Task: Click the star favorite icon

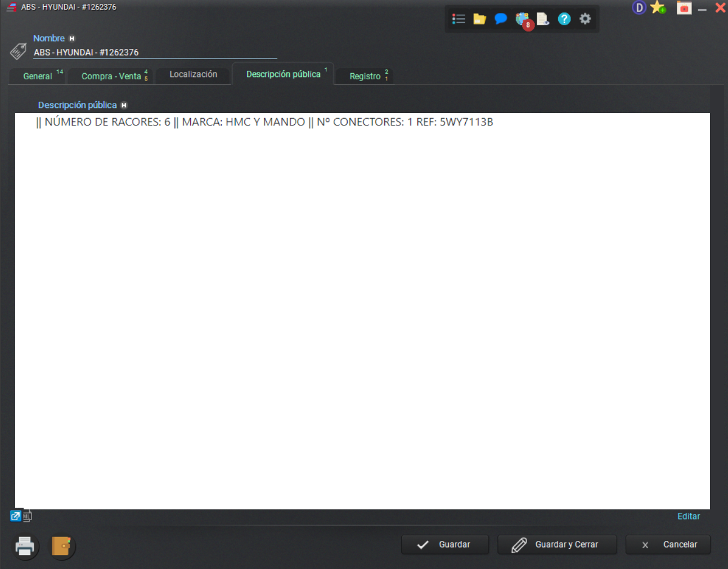Action: point(658,8)
